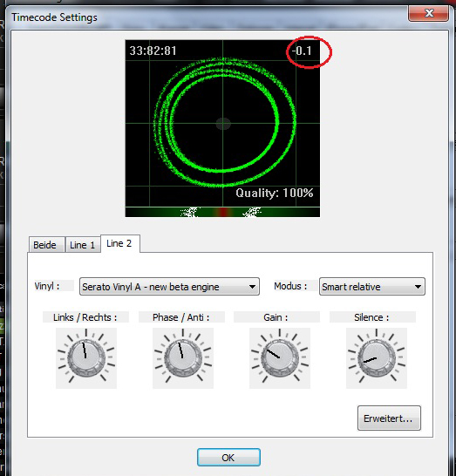Select the Line 2 tab
The image size is (456, 476).
120,243
